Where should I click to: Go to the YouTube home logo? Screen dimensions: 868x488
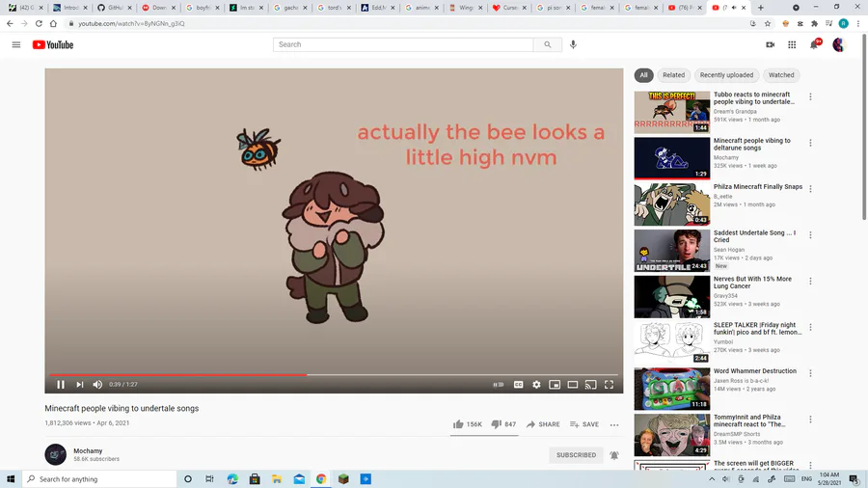coord(53,44)
